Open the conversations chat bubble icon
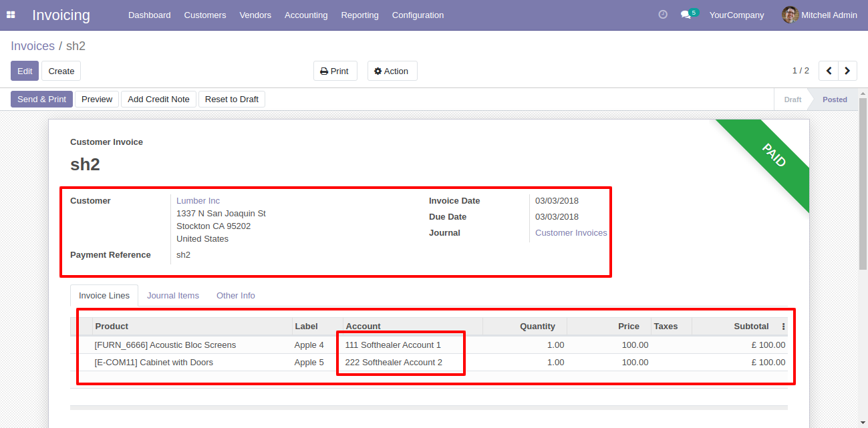The image size is (868, 428). 686,15
